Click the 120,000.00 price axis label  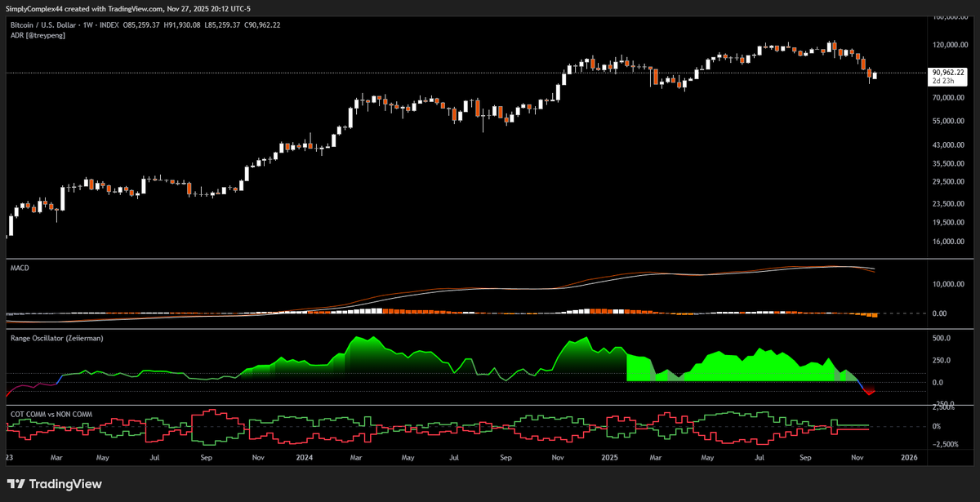[x=950, y=45]
